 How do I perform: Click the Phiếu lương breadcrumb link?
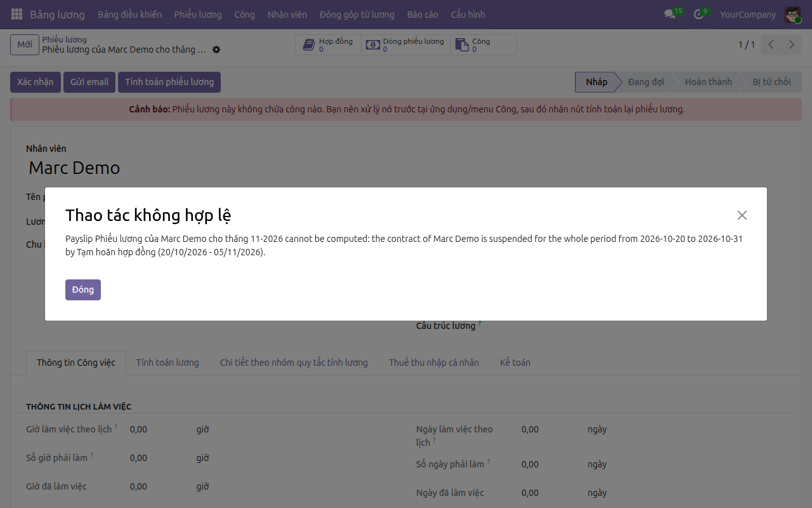64,39
